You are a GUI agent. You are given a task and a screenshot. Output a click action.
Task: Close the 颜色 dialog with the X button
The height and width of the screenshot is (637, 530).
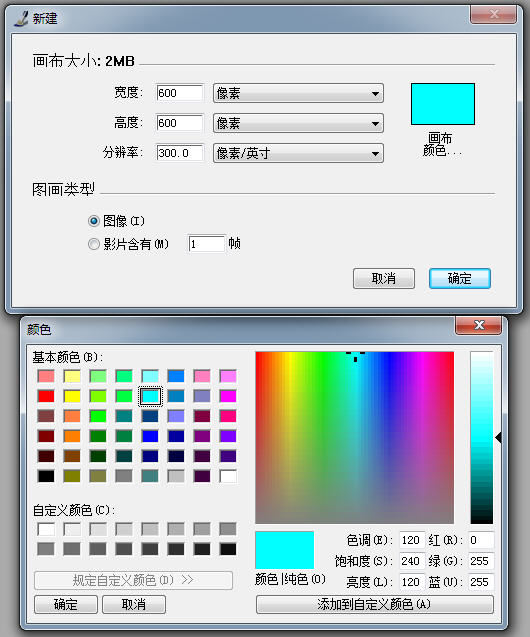tap(479, 325)
